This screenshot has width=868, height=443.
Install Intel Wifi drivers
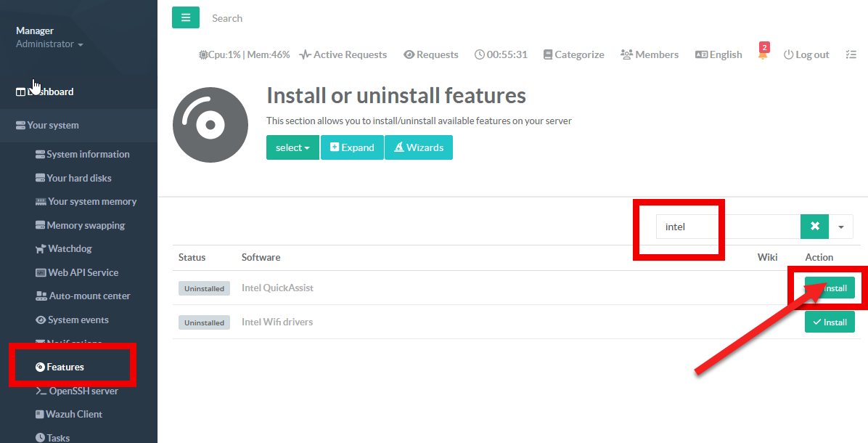click(830, 322)
